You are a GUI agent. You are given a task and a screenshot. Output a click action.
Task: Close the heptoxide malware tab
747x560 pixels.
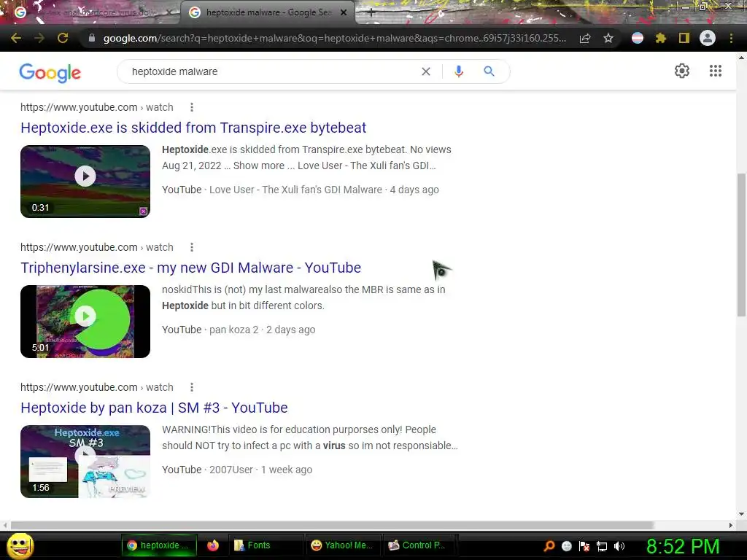click(x=344, y=12)
